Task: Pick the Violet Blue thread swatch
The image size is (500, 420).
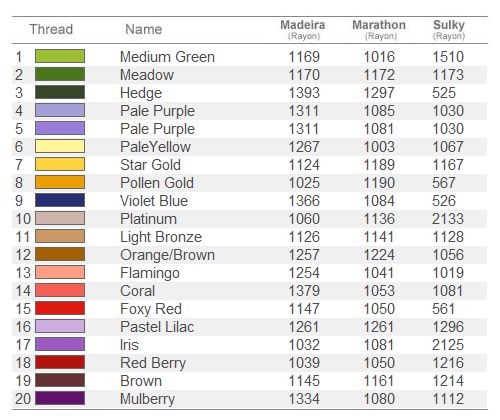Action: [x=60, y=200]
